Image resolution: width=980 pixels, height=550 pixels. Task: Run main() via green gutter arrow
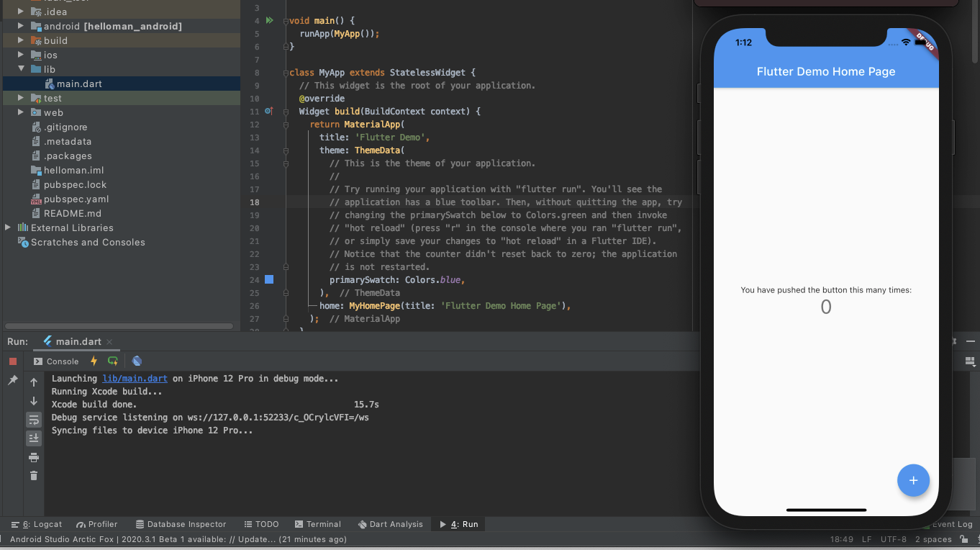coord(269,21)
